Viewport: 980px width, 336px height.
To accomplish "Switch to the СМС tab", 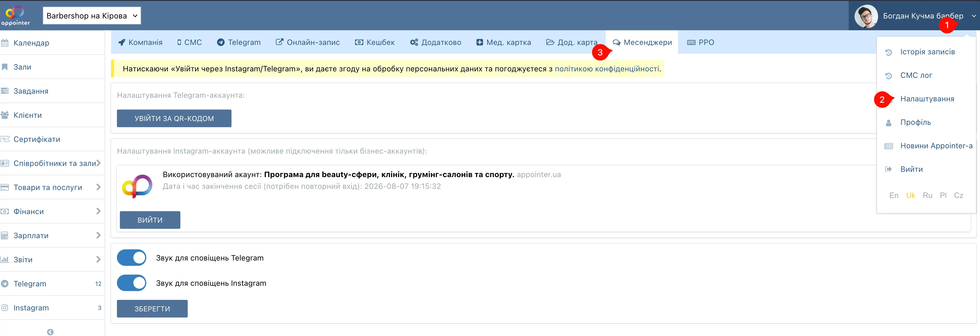I will click(x=189, y=42).
